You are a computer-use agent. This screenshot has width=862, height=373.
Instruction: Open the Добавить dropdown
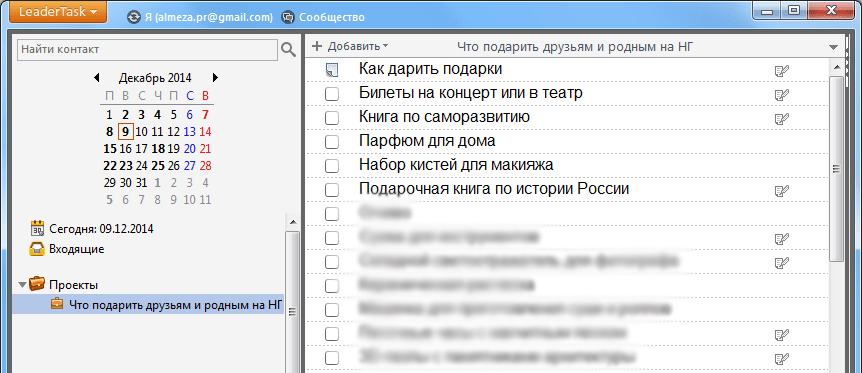point(357,47)
